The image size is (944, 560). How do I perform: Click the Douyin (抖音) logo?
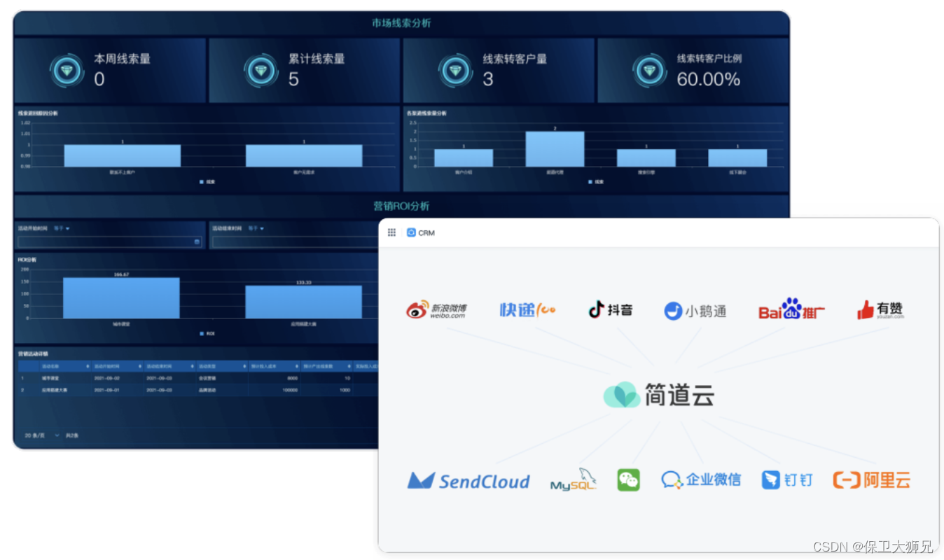point(611,309)
